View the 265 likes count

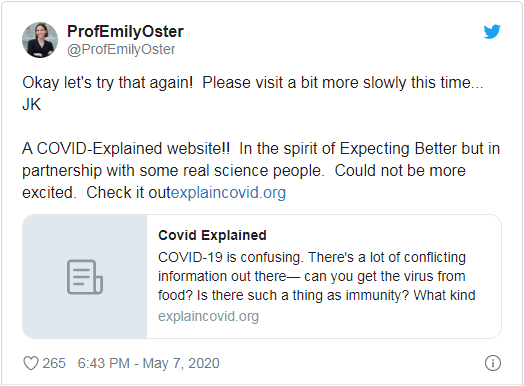[54, 363]
